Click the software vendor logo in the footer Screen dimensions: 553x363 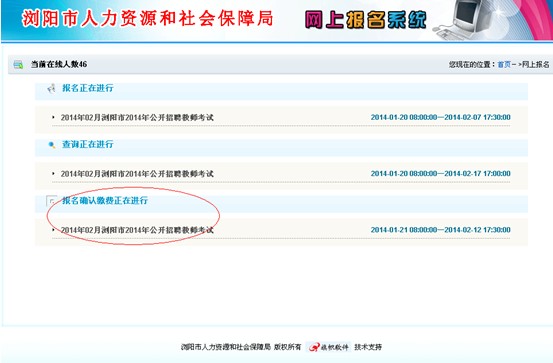[x=328, y=347]
